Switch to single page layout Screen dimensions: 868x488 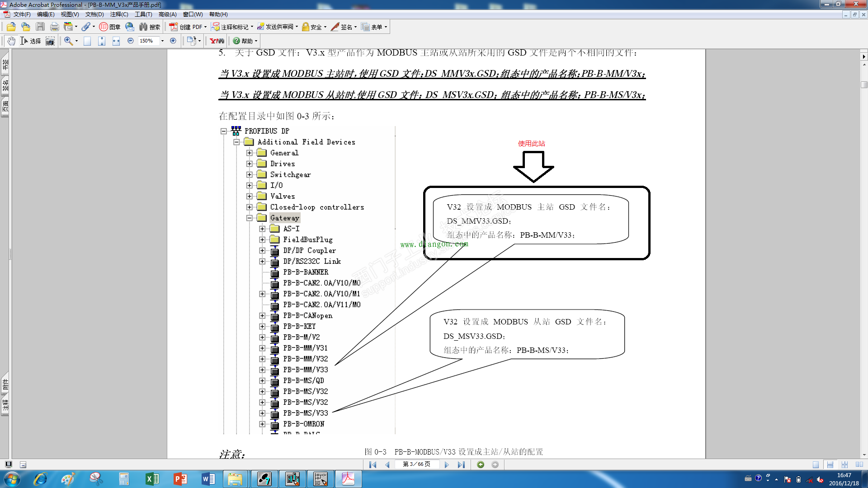[x=816, y=465]
